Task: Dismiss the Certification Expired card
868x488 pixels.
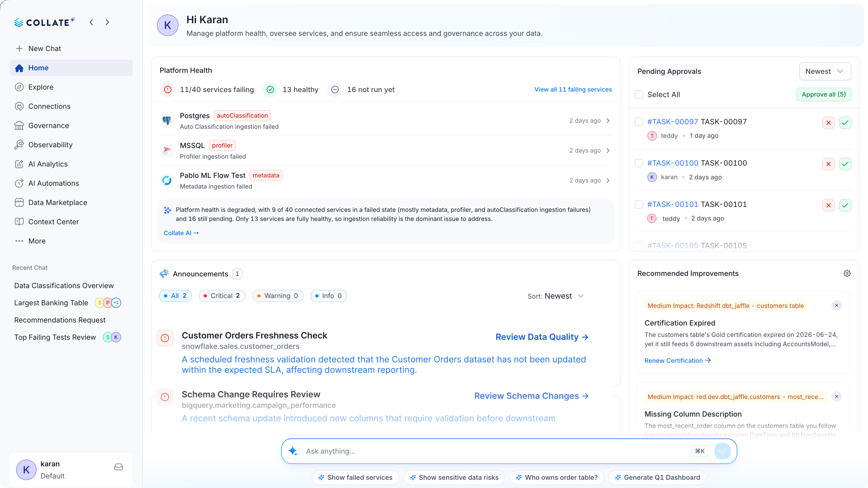Action: (x=837, y=305)
